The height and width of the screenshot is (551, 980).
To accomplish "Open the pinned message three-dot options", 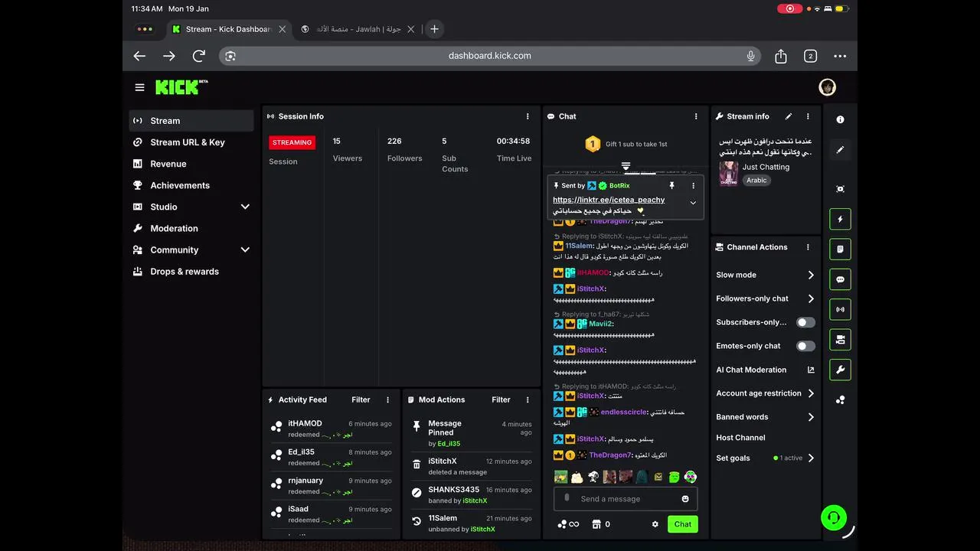I will (694, 185).
